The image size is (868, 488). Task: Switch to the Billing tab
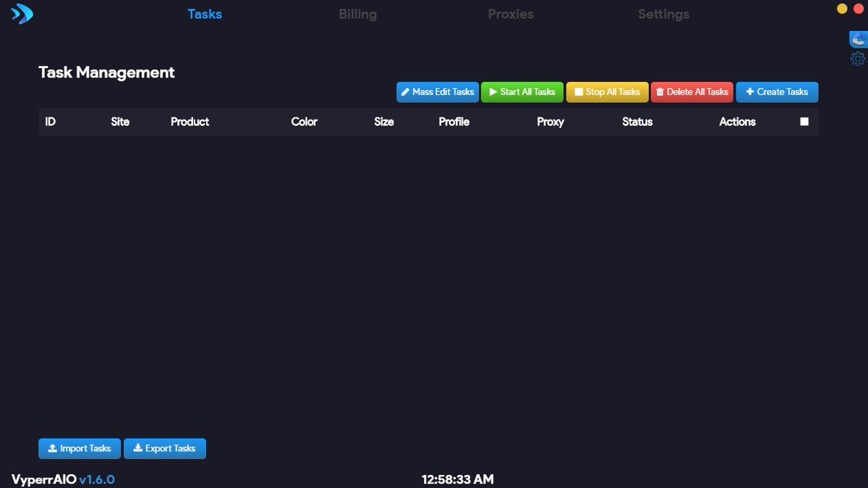tap(357, 14)
